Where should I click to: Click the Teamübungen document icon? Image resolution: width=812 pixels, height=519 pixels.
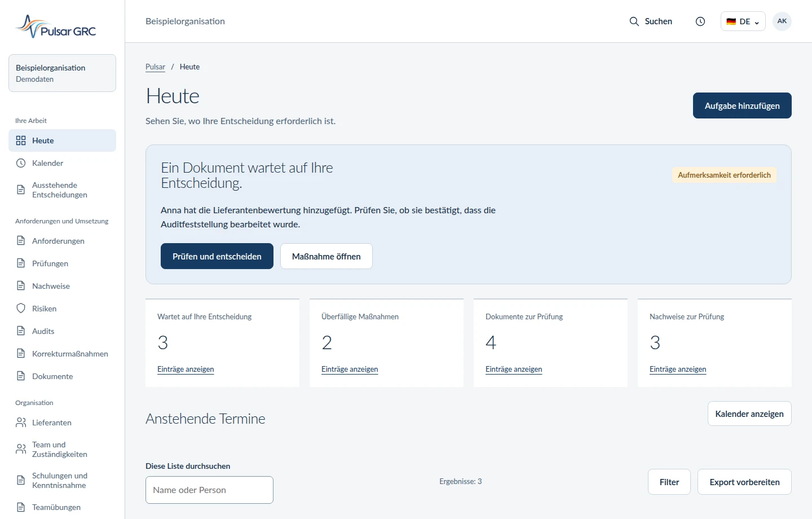coord(21,507)
